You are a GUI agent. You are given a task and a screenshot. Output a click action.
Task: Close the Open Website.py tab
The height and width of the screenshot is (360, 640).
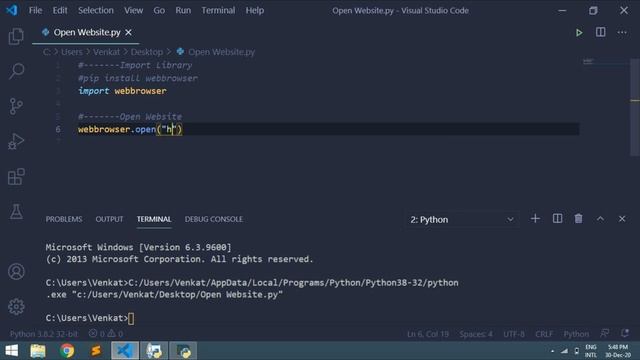(129, 32)
